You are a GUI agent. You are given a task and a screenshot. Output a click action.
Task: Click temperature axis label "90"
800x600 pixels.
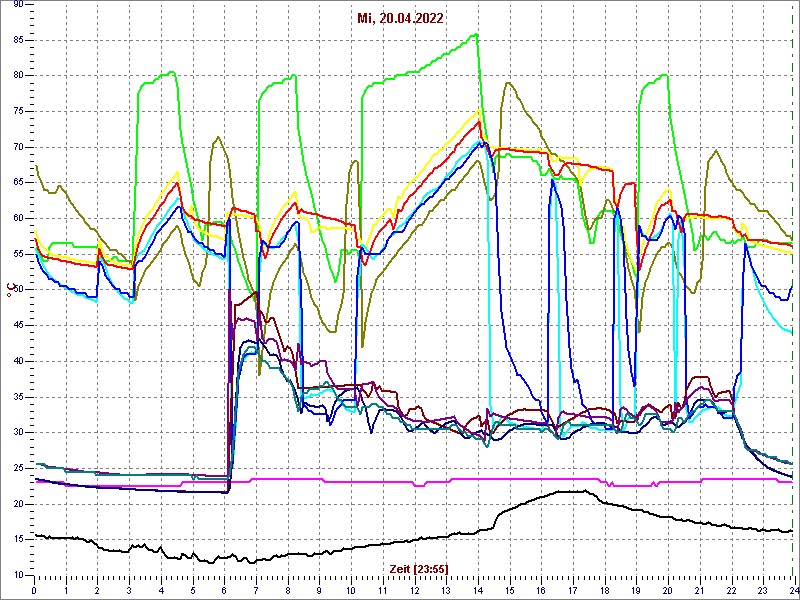point(17,5)
